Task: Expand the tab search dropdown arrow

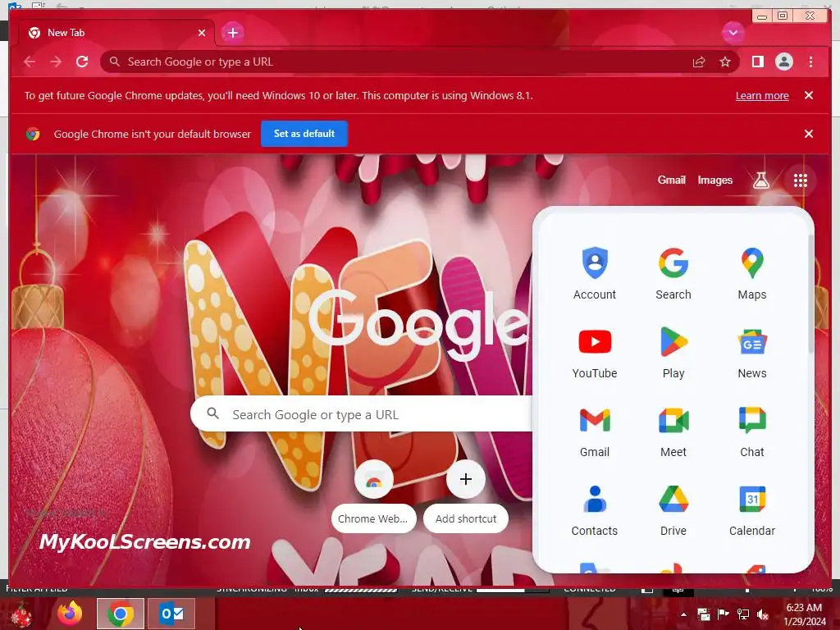Action: click(733, 33)
